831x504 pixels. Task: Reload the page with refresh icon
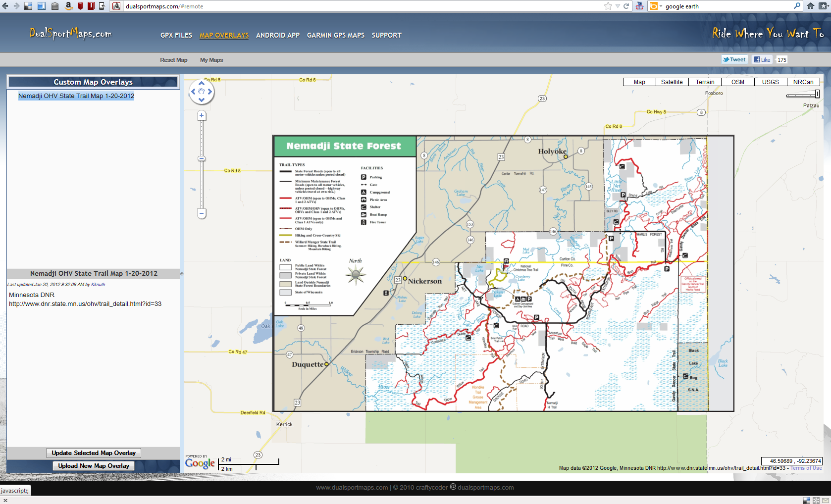coord(626,6)
